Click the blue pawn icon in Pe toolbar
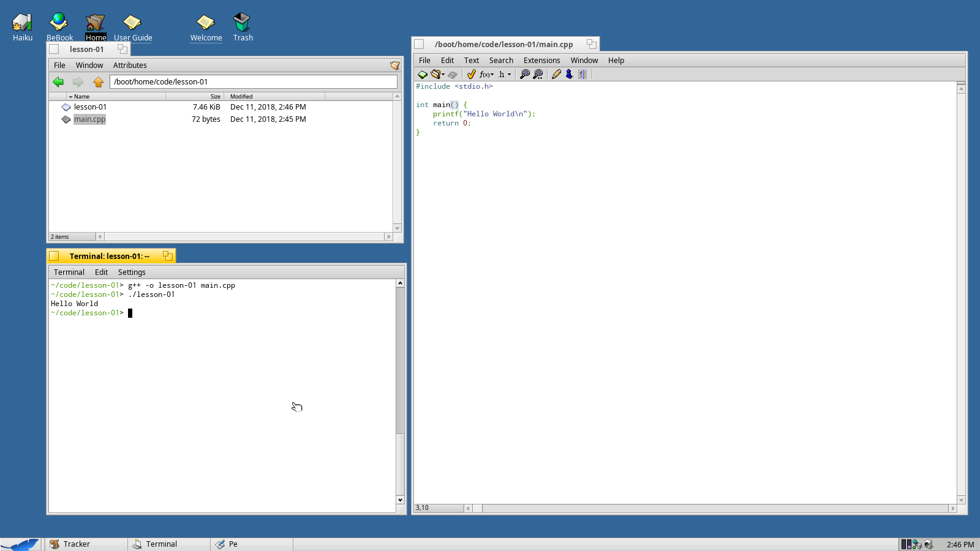The image size is (980, 551). point(569,74)
